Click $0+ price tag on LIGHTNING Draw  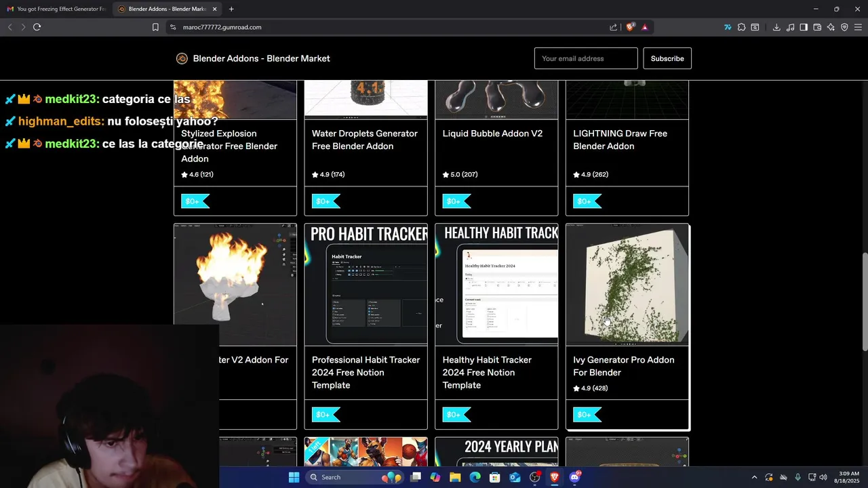(587, 201)
